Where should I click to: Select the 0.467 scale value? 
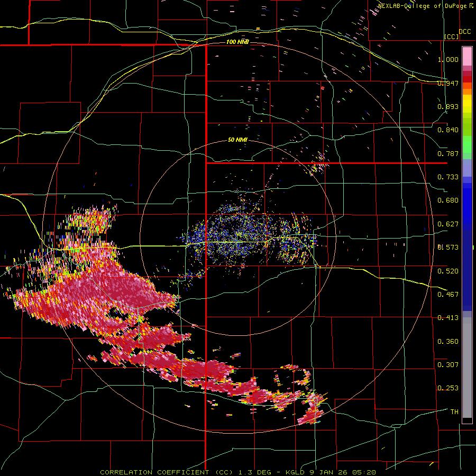[448, 295]
